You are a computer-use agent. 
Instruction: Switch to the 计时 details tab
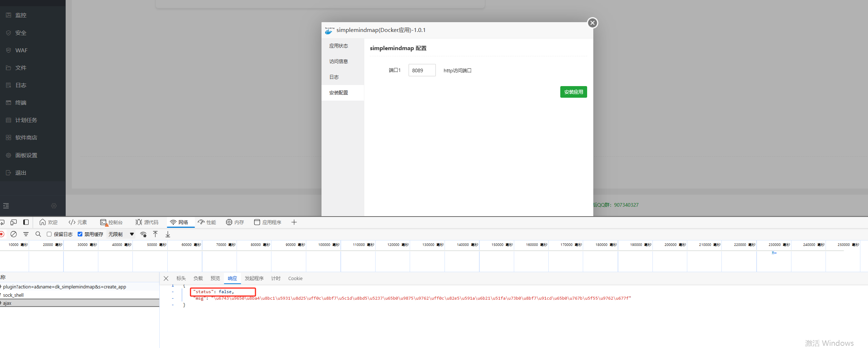(276, 278)
